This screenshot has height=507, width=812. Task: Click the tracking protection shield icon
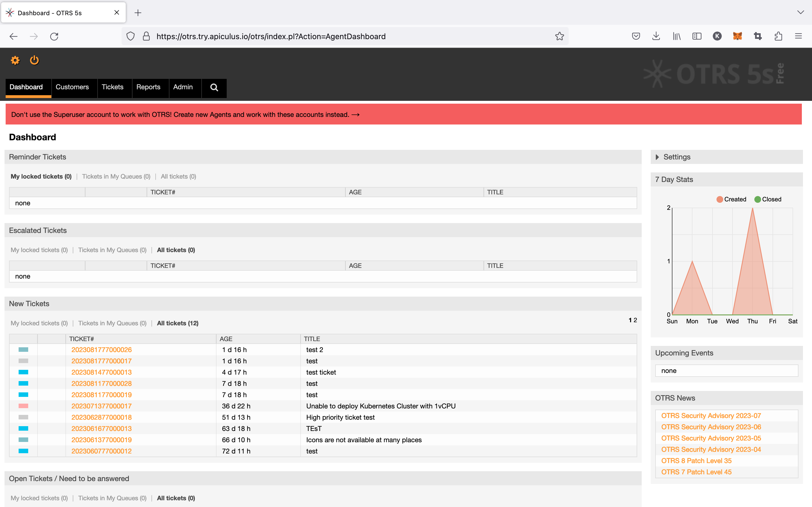(x=131, y=36)
